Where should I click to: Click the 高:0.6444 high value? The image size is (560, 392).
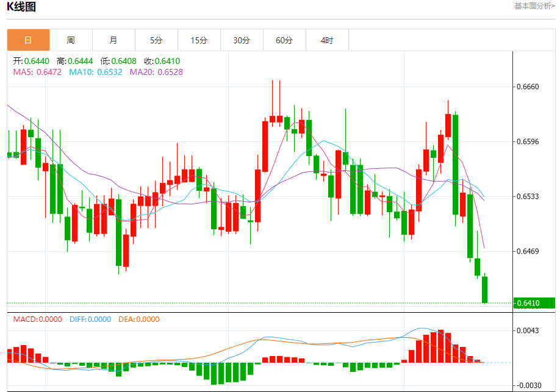pos(74,61)
